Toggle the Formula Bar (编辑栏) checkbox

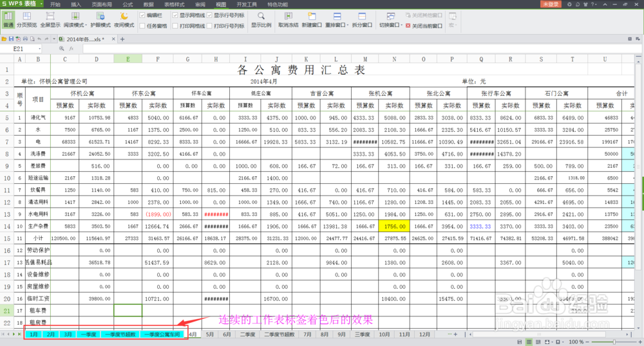click(x=142, y=15)
